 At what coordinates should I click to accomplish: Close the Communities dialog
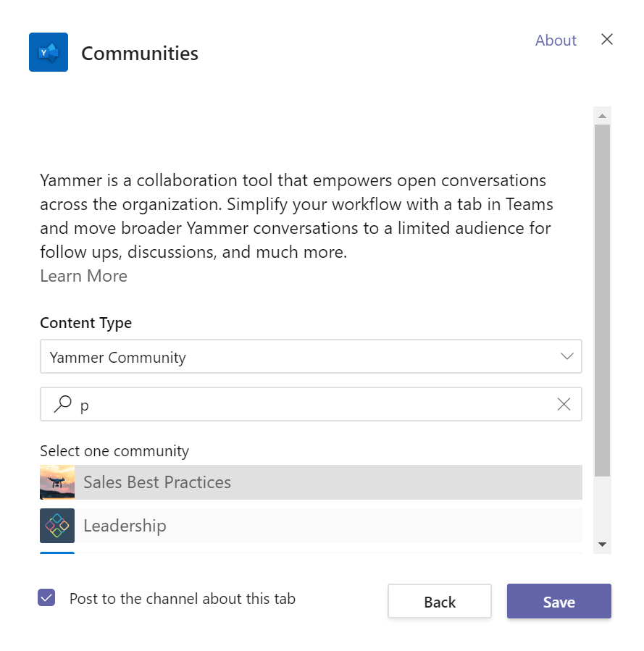click(x=607, y=39)
